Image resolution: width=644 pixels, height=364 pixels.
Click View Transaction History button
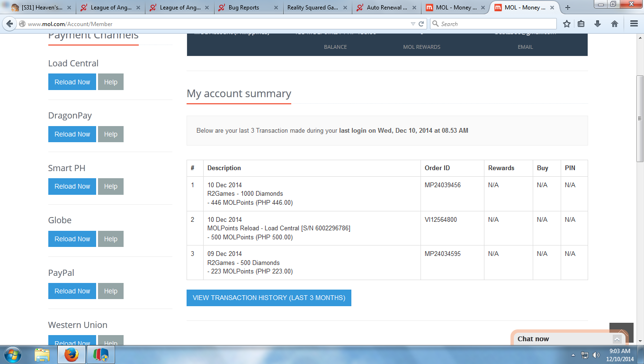[x=268, y=298]
